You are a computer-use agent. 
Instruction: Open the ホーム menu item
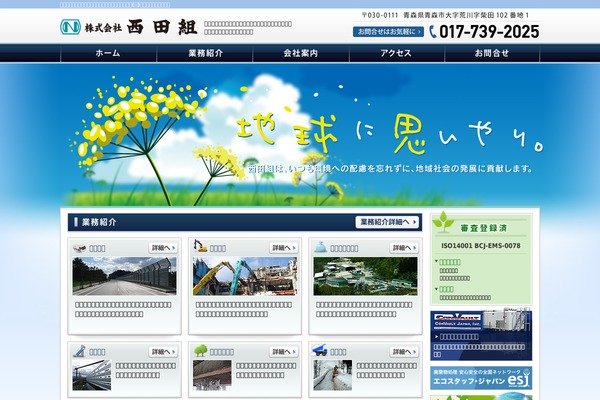click(x=108, y=53)
